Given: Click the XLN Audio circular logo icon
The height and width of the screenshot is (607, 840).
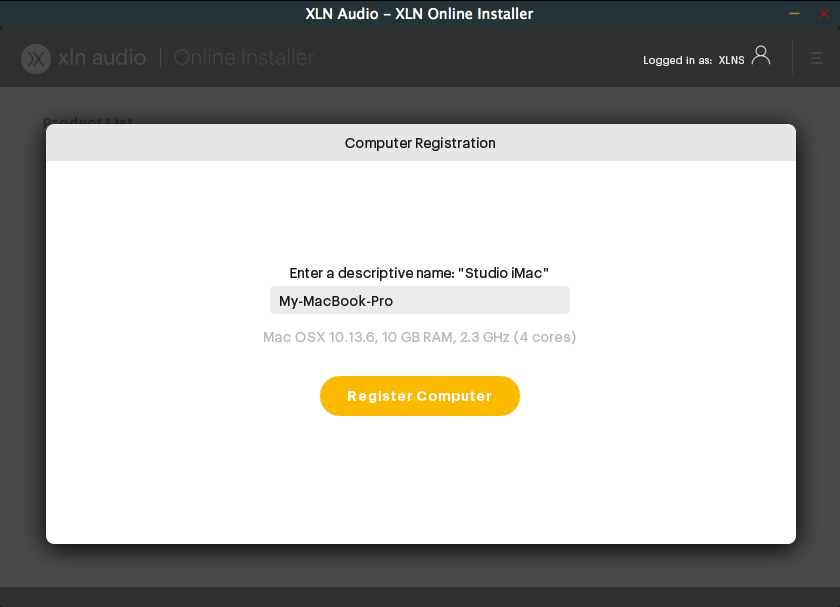Looking at the screenshot, I should click(x=36, y=58).
